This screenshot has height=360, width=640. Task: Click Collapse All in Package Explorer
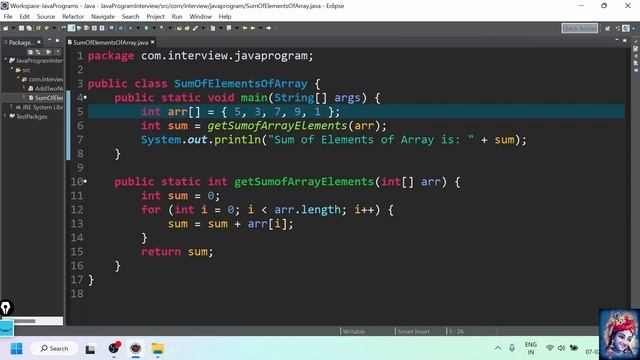click(31, 52)
